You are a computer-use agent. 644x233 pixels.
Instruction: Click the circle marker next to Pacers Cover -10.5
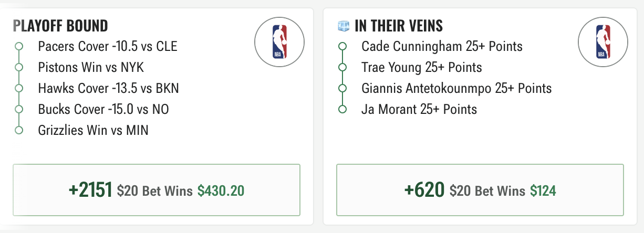pos(19,46)
